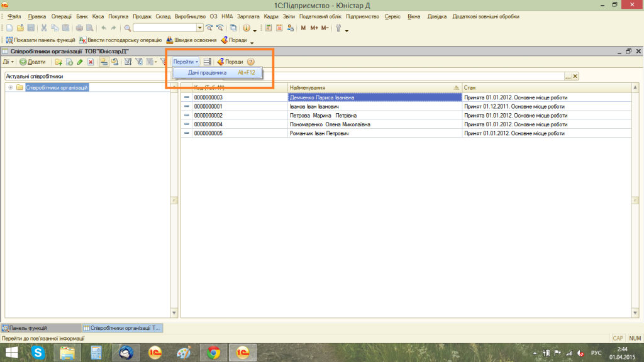Open the Файл menu
The width and height of the screenshot is (644, 362).
pos(14,16)
